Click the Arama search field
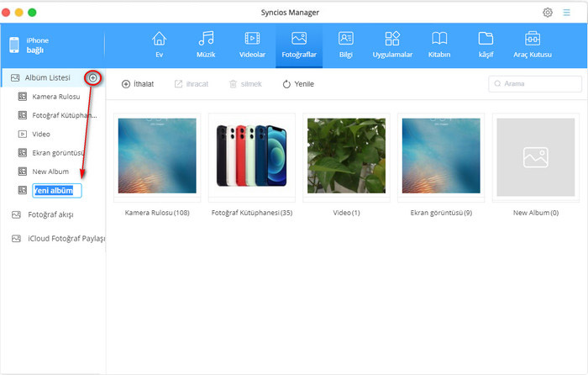 pos(535,84)
